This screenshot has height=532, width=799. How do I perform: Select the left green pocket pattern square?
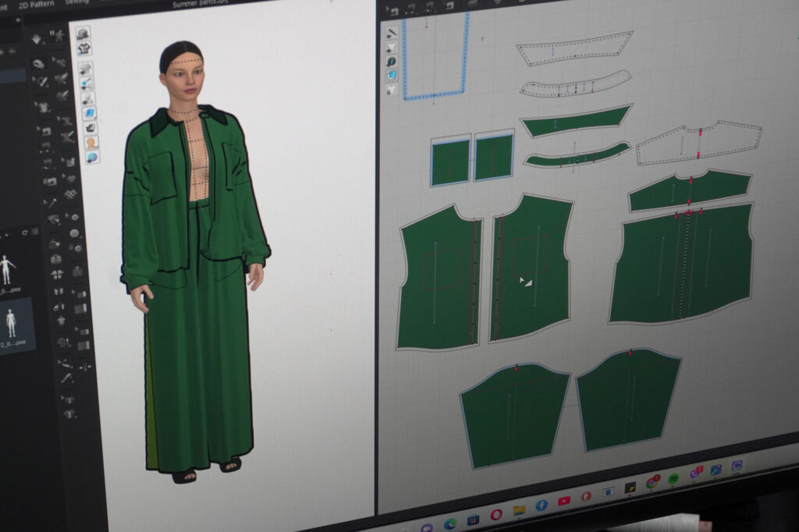(450, 161)
